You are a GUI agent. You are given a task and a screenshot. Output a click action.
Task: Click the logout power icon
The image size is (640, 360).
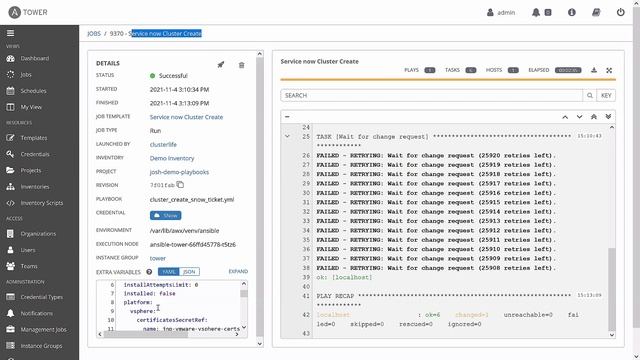620,12
